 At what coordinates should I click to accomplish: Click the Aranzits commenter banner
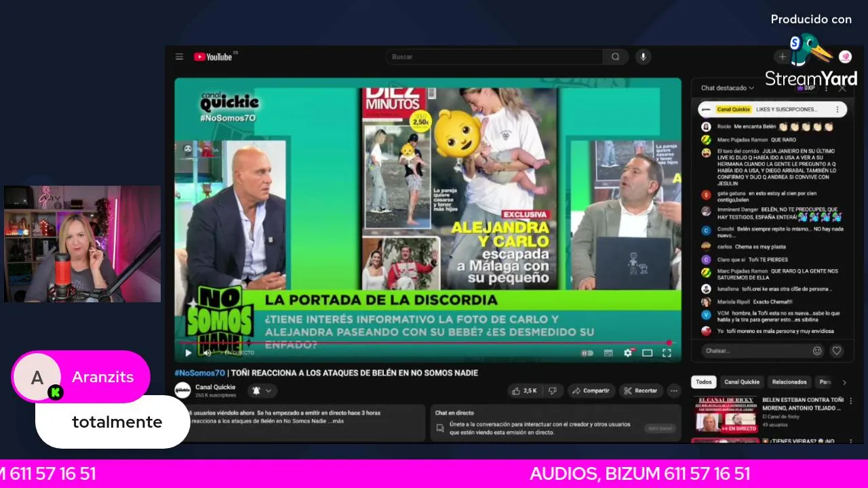pyautogui.click(x=81, y=378)
